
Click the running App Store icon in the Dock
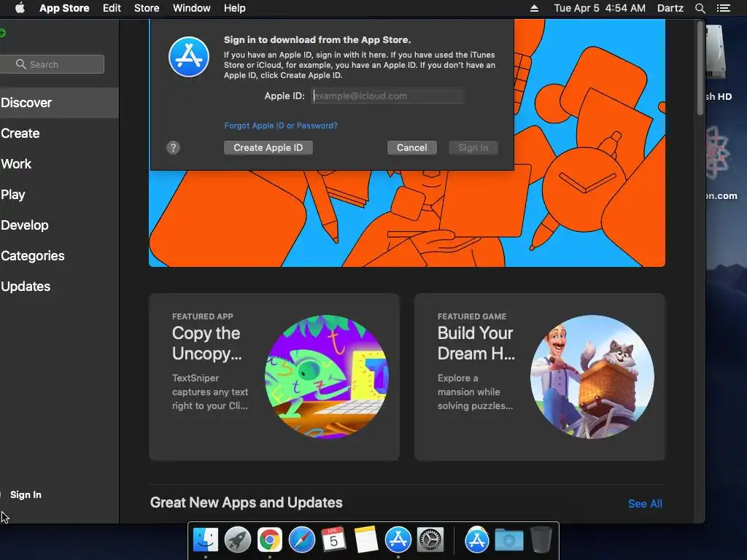398,540
